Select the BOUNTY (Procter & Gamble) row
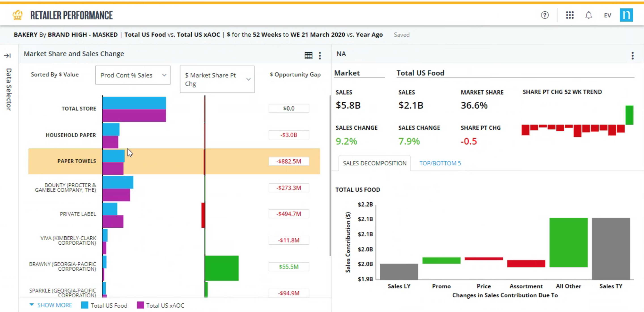The width and height of the screenshot is (644, 312). 65,188
